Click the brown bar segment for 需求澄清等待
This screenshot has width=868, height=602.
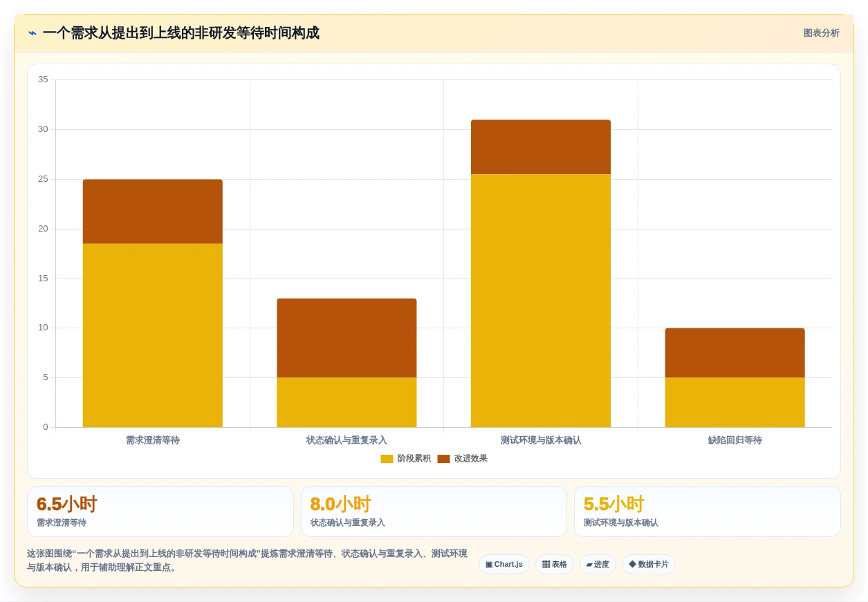point(153,211)
